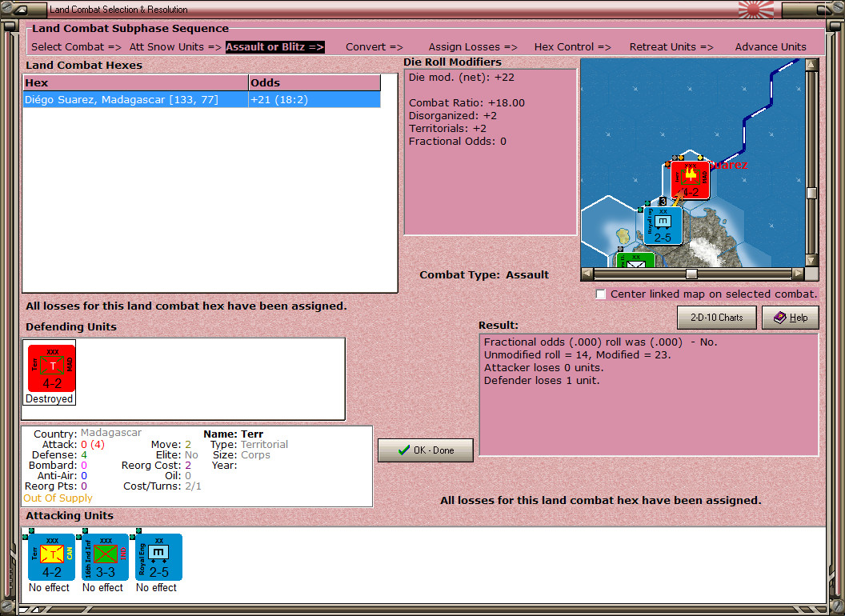Click the Cost/Turns: 2/1 unit detail

162,486
